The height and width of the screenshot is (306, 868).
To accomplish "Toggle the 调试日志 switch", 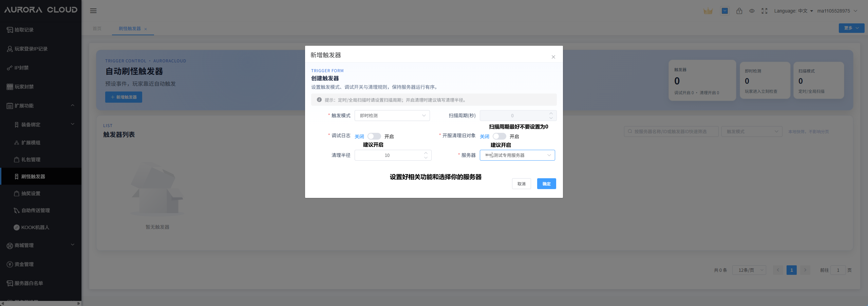I will tap(374, 136).
